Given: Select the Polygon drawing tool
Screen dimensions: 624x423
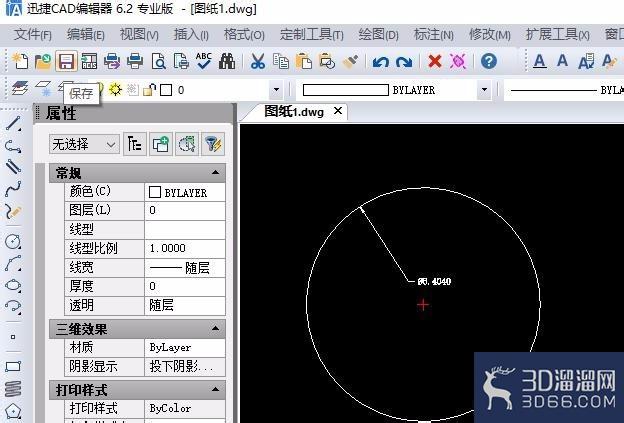Looking at the screenshot, I should 13,411.
